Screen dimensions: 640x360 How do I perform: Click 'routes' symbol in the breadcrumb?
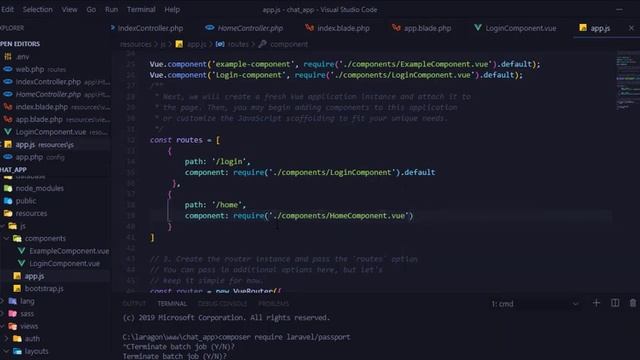coord(238,44)
